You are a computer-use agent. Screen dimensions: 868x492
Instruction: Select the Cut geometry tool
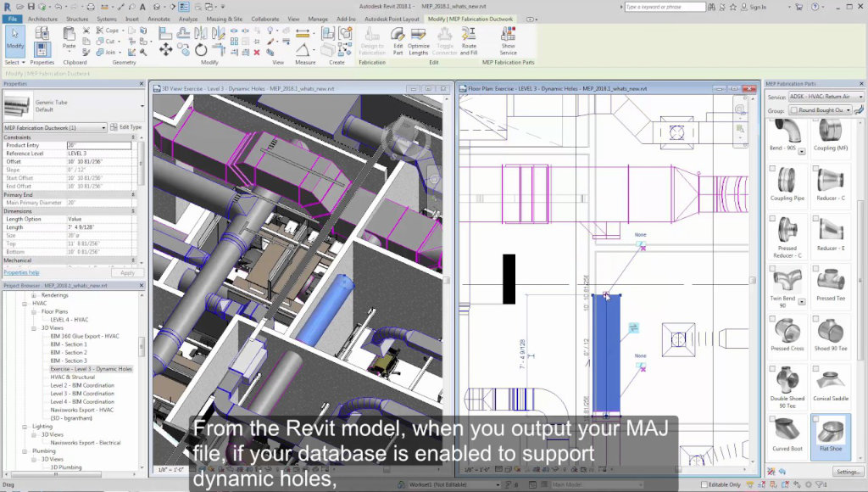point(106,41)
